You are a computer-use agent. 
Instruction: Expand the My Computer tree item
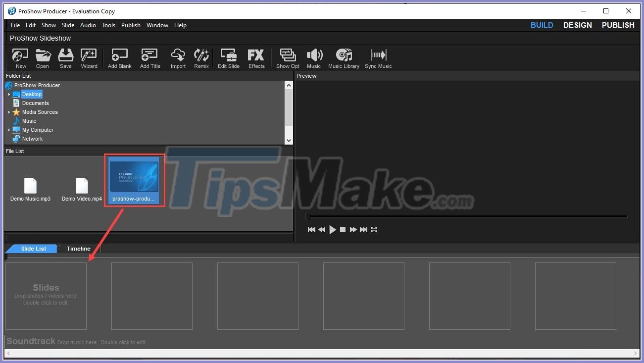point(8,130)
